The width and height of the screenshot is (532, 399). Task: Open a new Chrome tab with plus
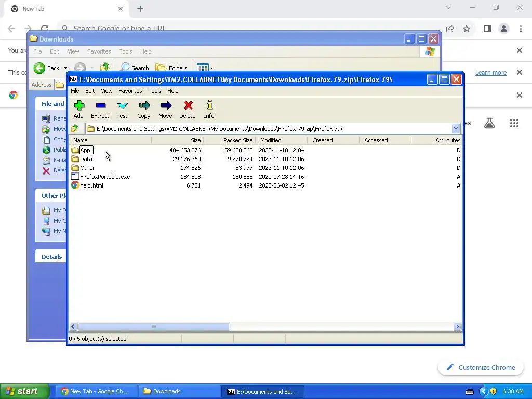coord(140,9)
